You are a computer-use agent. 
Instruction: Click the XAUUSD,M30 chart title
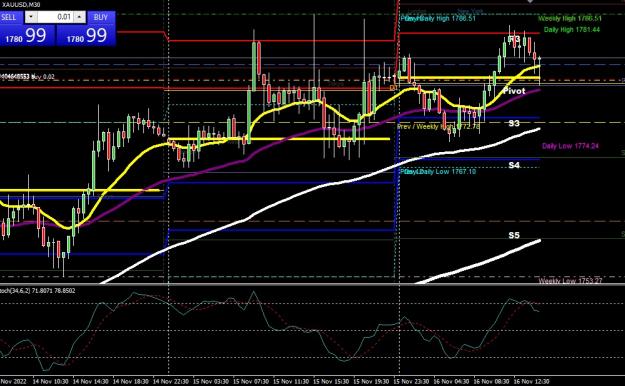click(21, 4)
